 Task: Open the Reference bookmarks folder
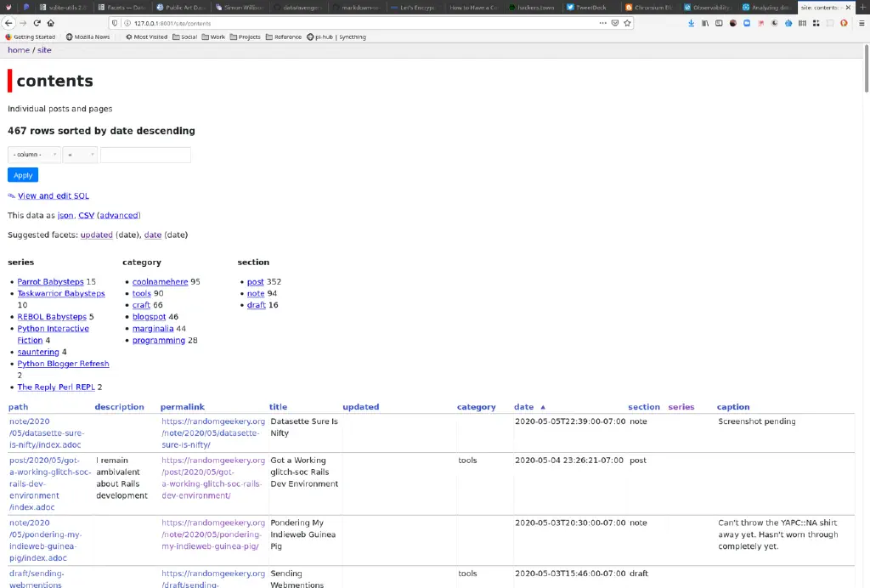click(x=284, y=37)
